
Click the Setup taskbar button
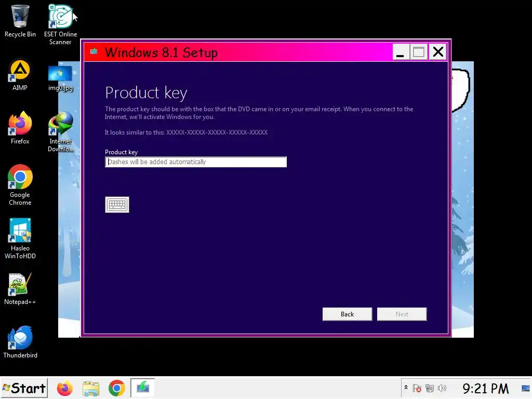[142, 388]
